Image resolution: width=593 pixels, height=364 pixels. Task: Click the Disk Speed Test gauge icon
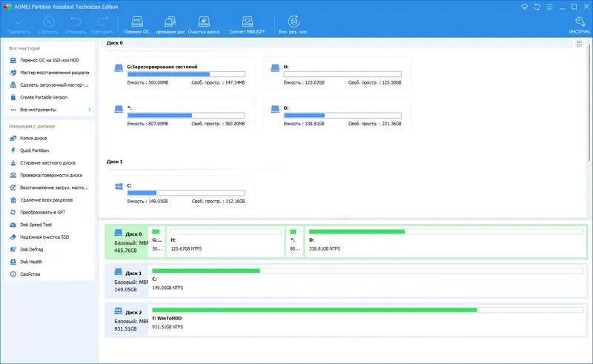click(13, 225)
